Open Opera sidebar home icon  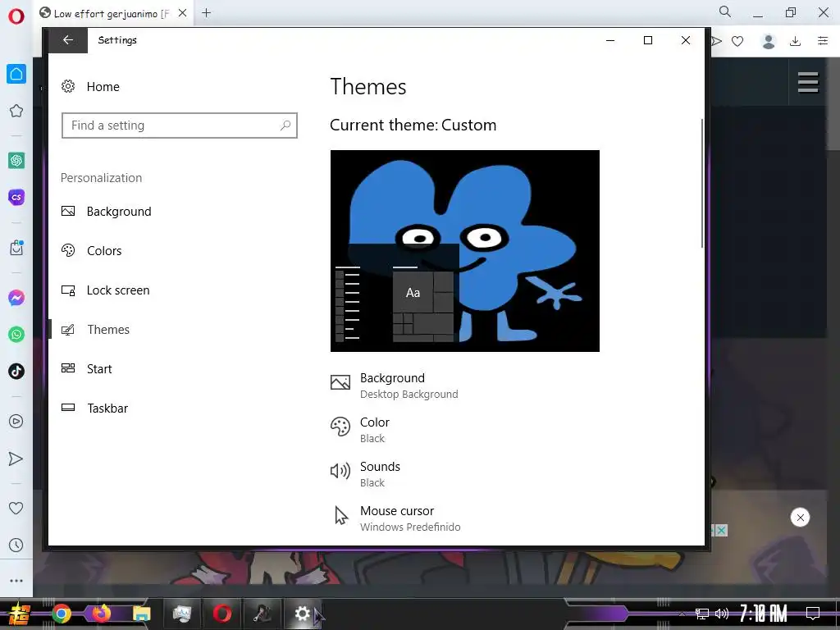(x=16, y=74)
